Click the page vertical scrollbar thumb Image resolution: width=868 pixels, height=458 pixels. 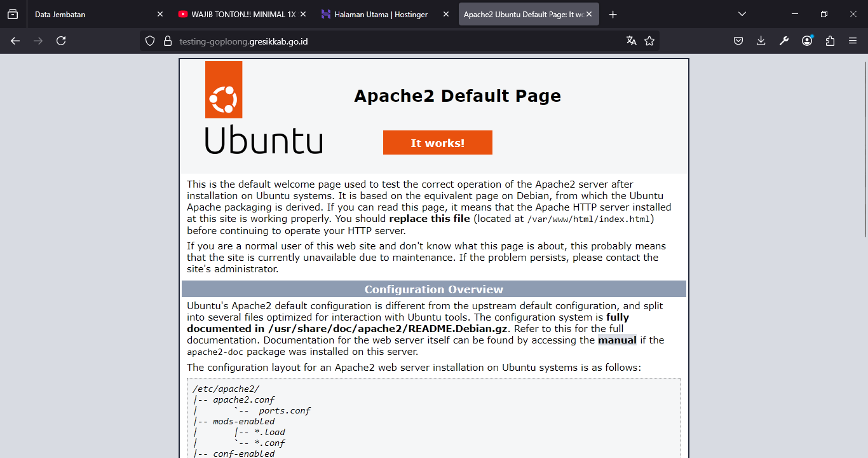tap(865, 149)
